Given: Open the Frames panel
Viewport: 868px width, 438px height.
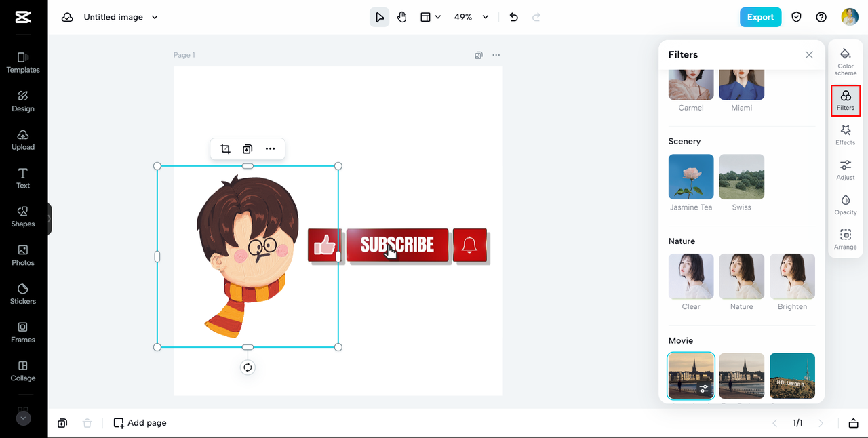Looking at the screenshot, I should [23, 332].
